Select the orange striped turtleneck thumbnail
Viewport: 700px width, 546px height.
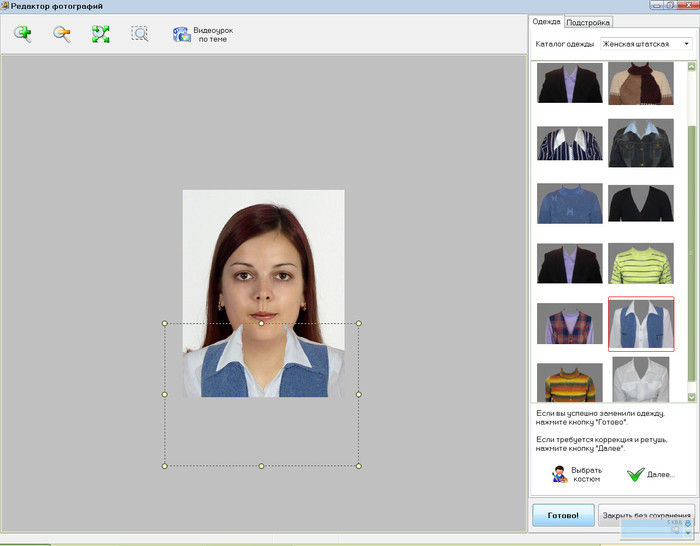tap(570, 382)
